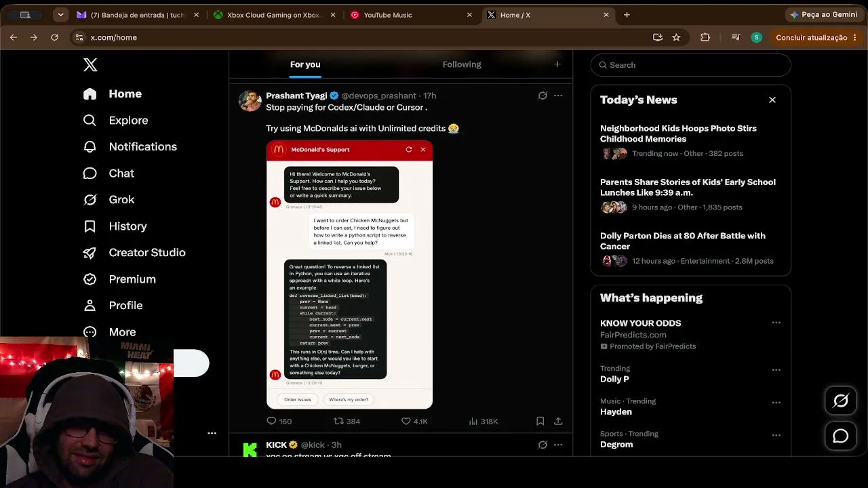The width and height of the screenshot is (868, 488).
Task: Switch to the Xbox Cloud Gaming tab
Action: pyautogui.click(x=275, y=15)
